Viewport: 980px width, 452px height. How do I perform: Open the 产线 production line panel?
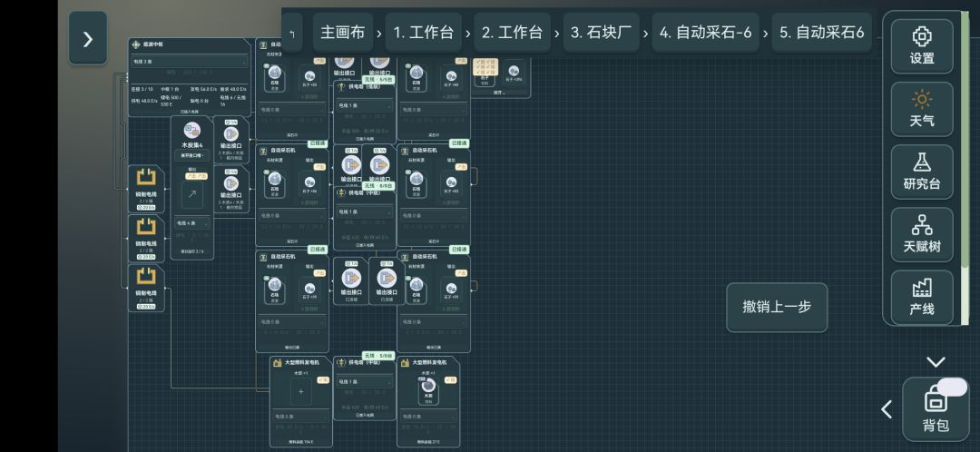tap(922, 296)
